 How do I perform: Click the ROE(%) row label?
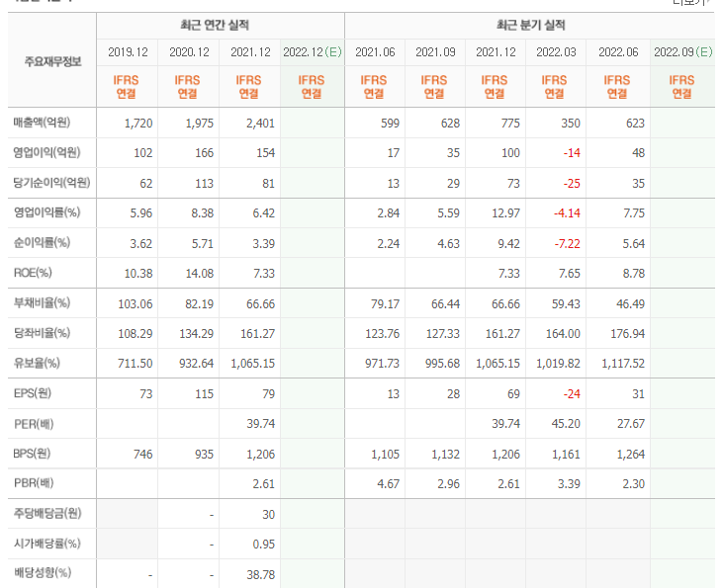click(33, 273)
